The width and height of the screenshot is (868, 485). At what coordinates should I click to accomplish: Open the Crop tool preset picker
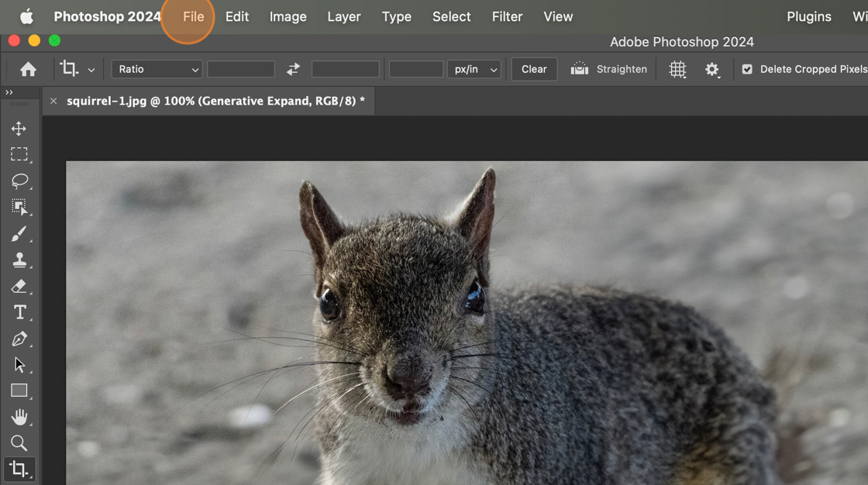91,70
